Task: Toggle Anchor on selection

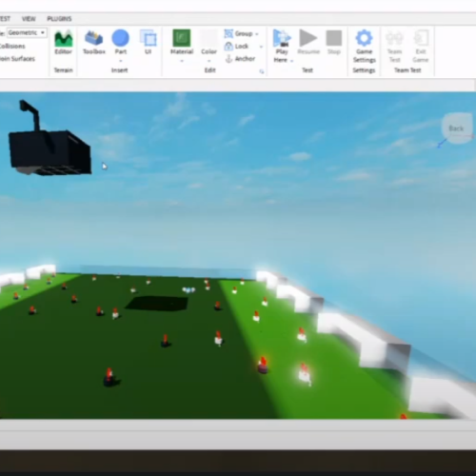Action: [x=240, y=59]
